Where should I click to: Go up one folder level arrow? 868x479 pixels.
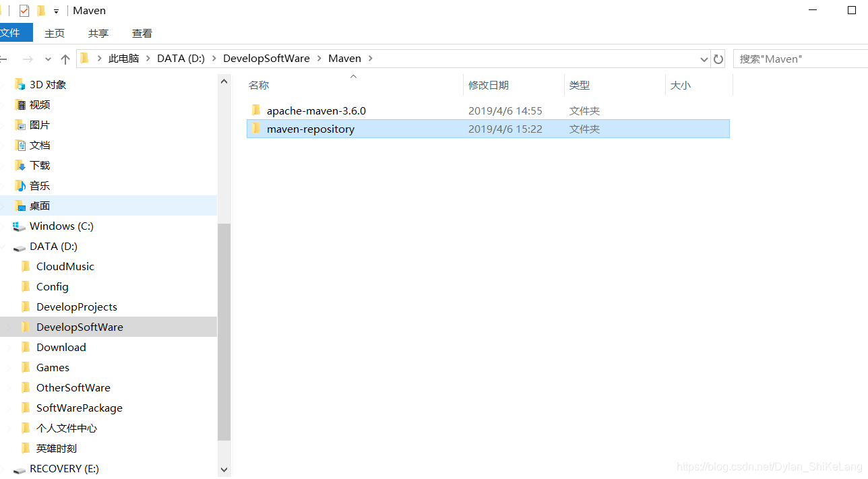point(65,59)
